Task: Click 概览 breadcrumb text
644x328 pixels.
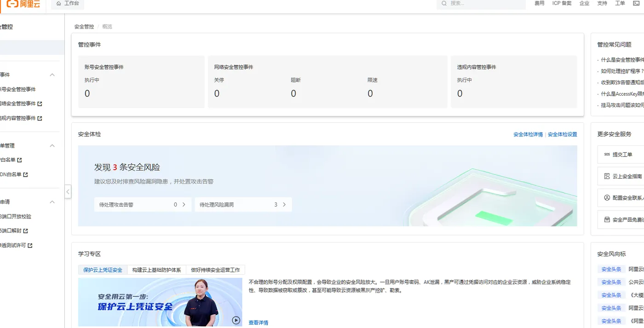Action: (x=107, y=27)
